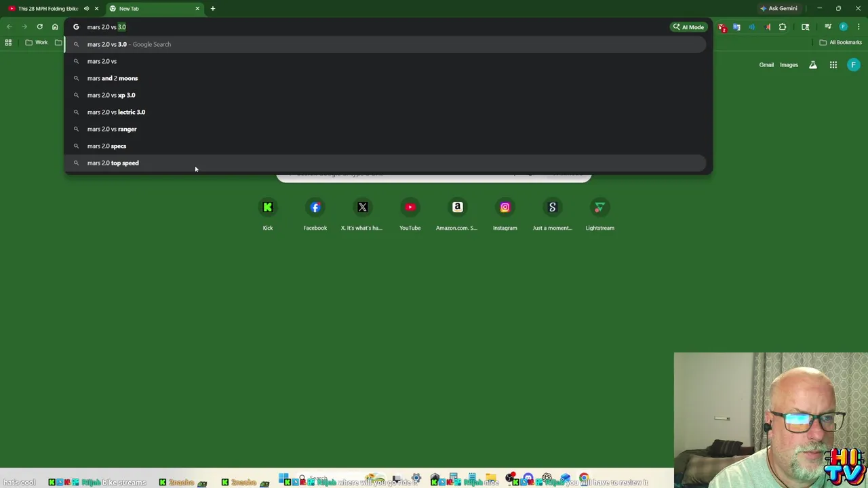
Task: Open the Amazon.com shortcut
Action: pyautogui.click(x=458, y=214)
